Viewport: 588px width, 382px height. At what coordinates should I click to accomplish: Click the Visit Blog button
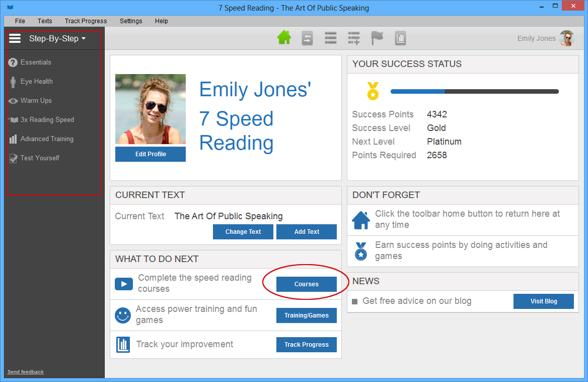543,301
